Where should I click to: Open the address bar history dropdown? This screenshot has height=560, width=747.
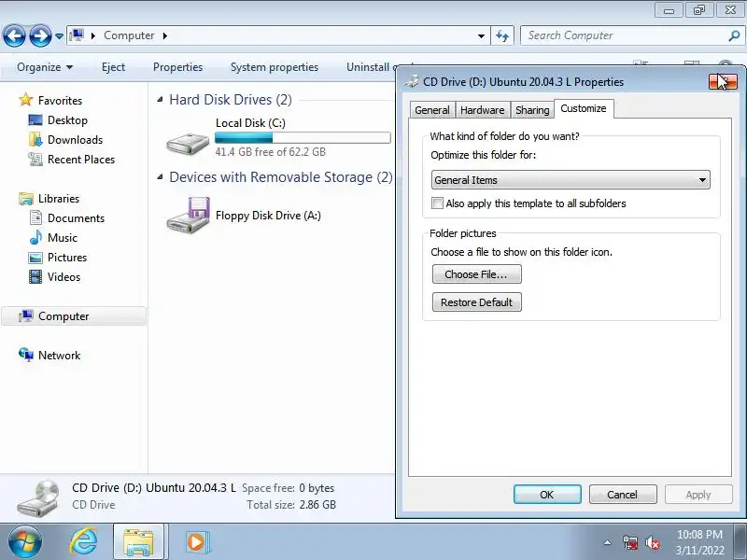pos(481,35)
